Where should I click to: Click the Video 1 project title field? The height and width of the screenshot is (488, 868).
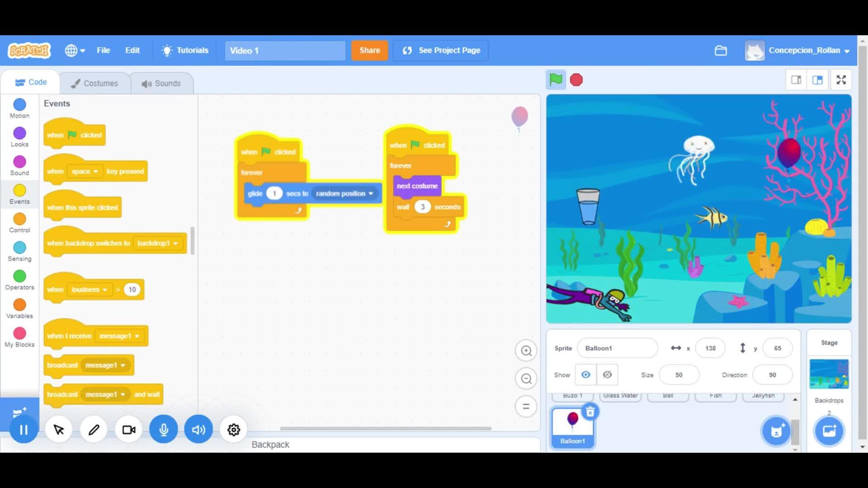coord(285,51)
